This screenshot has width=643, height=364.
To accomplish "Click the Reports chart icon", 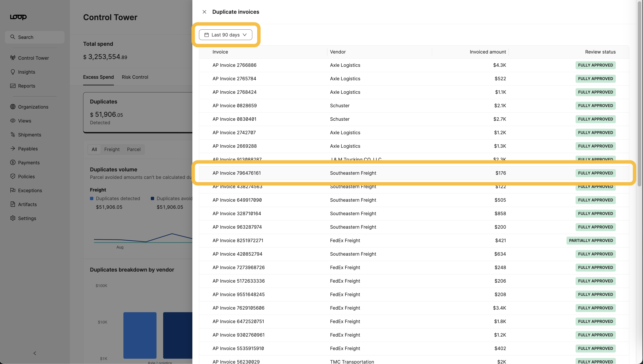I will tap(13, 86).
